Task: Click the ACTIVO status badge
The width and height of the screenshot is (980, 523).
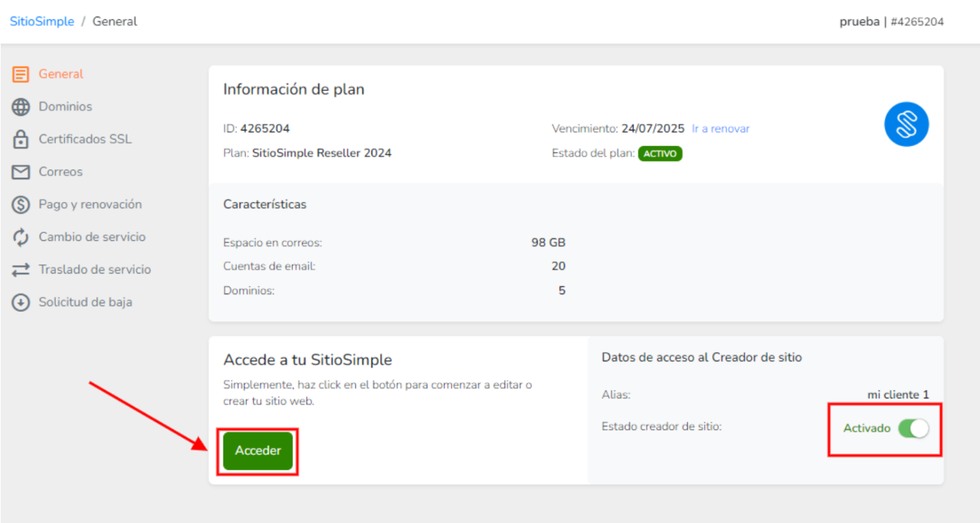Action: (660, 154)
